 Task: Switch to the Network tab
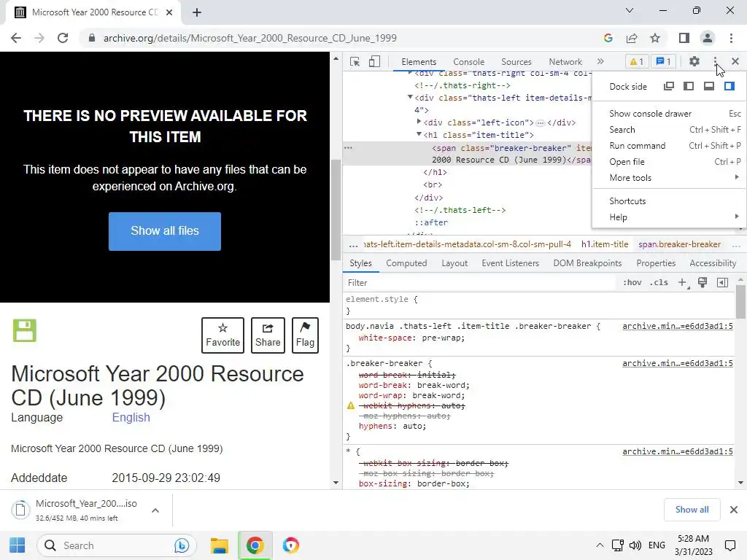coord(565,62)
